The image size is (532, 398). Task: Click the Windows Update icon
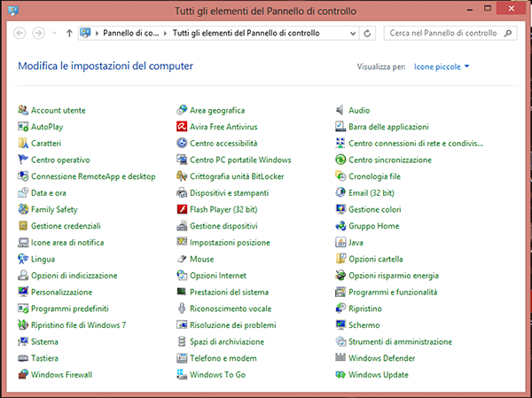[340, 375]
